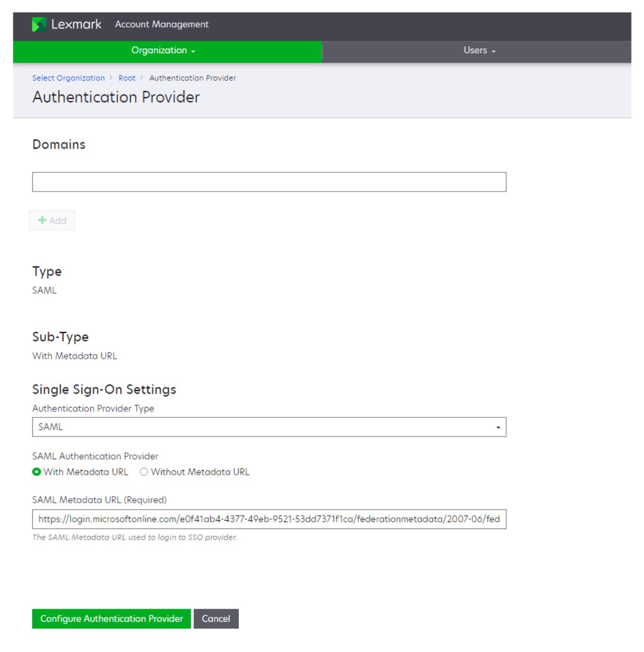Click the Account Management header title

click(x=161, y=24)
